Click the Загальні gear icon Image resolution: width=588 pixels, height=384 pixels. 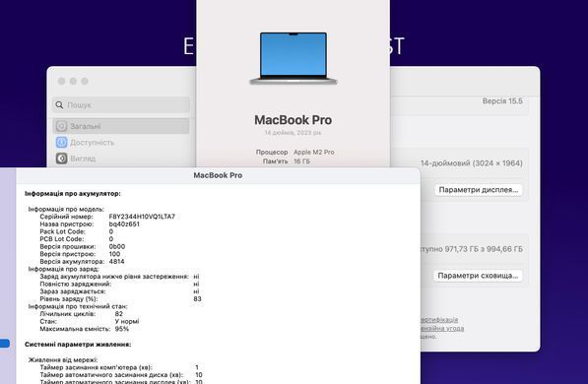coord(61,126)
